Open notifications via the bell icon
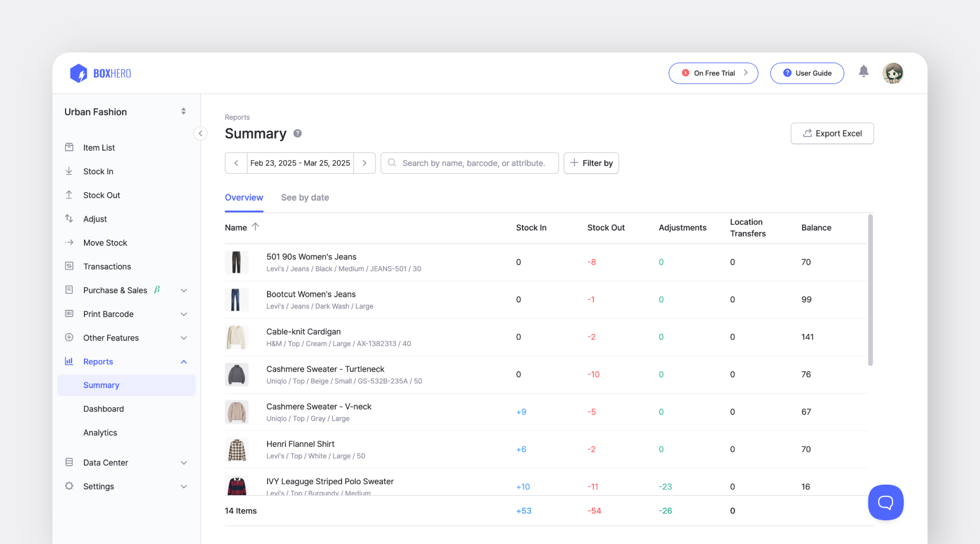Image resolution: width=980 pixels, height=544 pixels. coord(864,71)
